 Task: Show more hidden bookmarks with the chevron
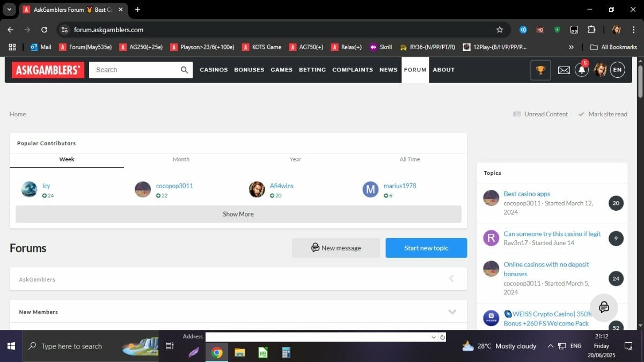pos(571,47)
